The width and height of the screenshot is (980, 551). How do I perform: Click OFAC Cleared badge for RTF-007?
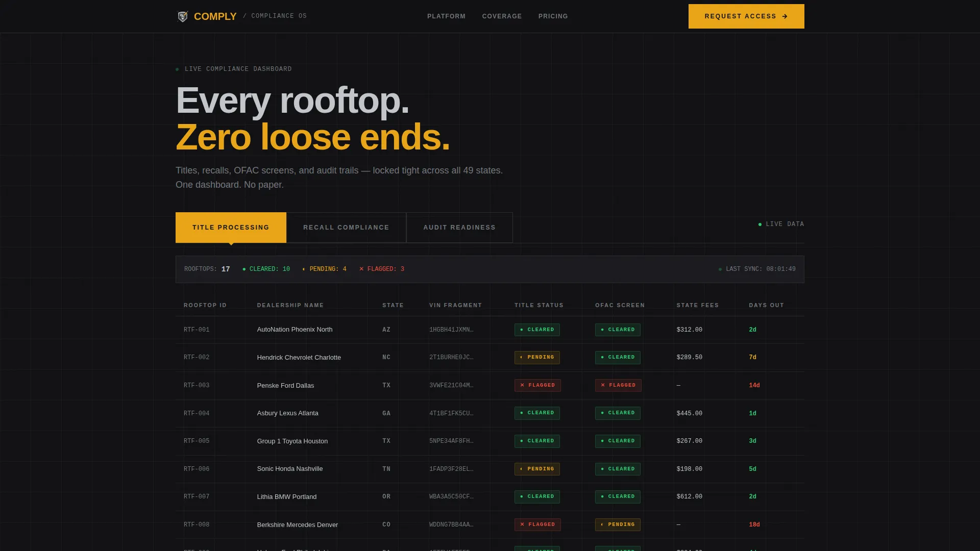click(x=618, y=496)
